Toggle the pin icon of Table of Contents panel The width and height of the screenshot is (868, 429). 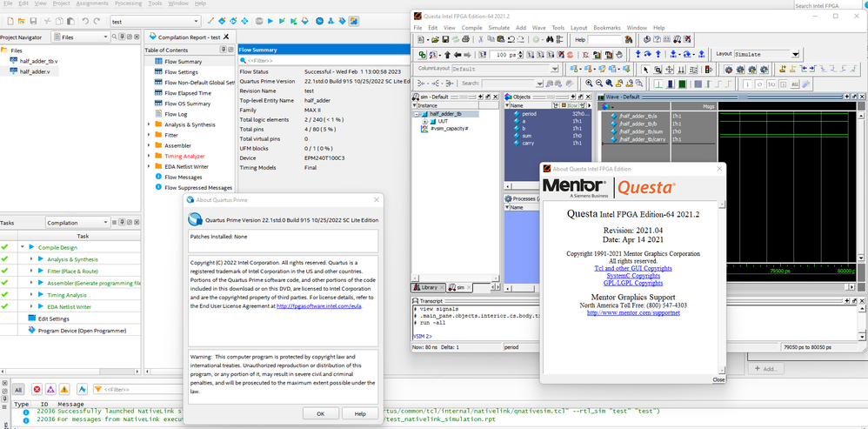coord(224,50)
